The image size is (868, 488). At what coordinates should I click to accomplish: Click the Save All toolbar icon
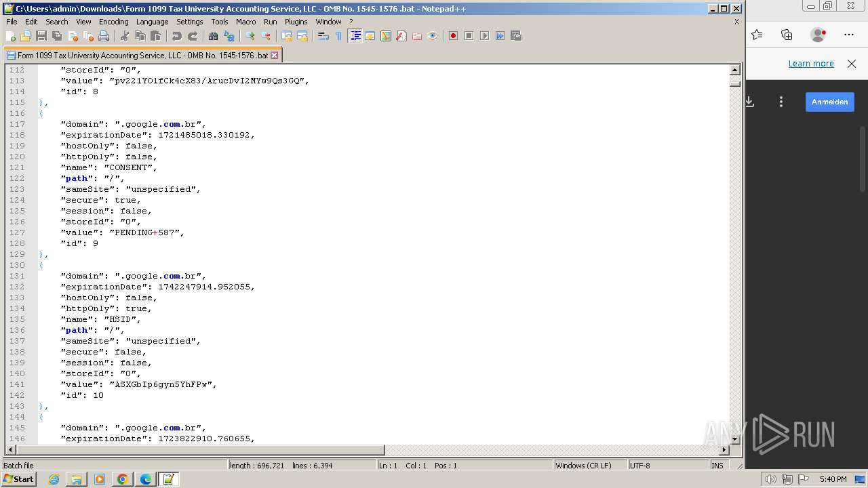point(57,36)
